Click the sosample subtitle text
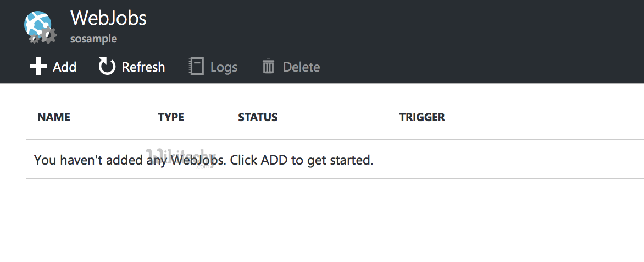Screen dimensions: 644x262 pos(93,39)
